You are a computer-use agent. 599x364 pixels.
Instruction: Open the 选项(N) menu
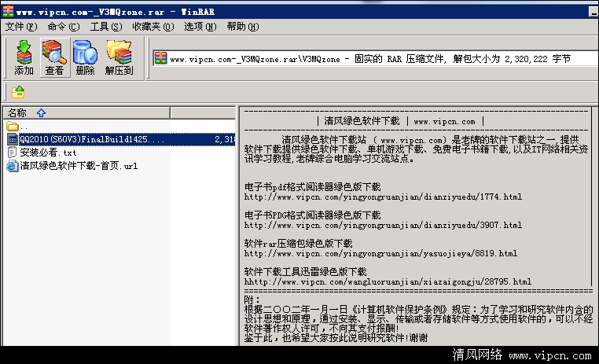(x=200, y=27)
